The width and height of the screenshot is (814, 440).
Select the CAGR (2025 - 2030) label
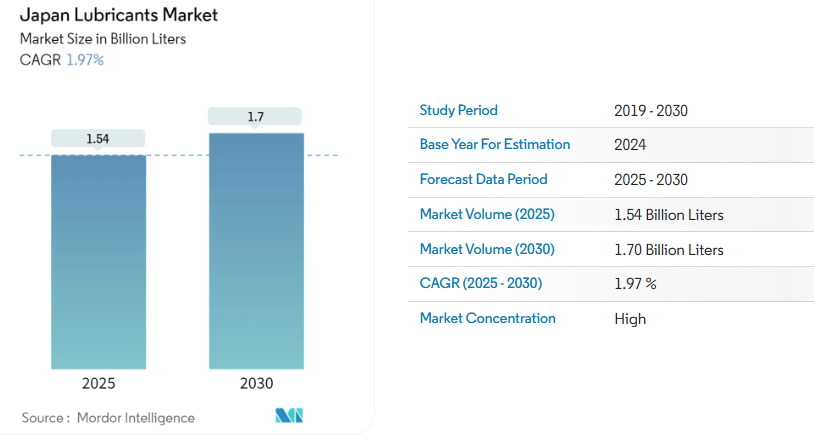pyautogui.click(x=481, y=283)
